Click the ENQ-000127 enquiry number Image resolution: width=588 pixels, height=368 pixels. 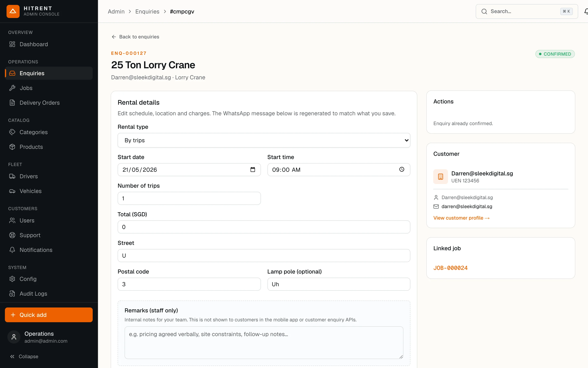(129, 53)
